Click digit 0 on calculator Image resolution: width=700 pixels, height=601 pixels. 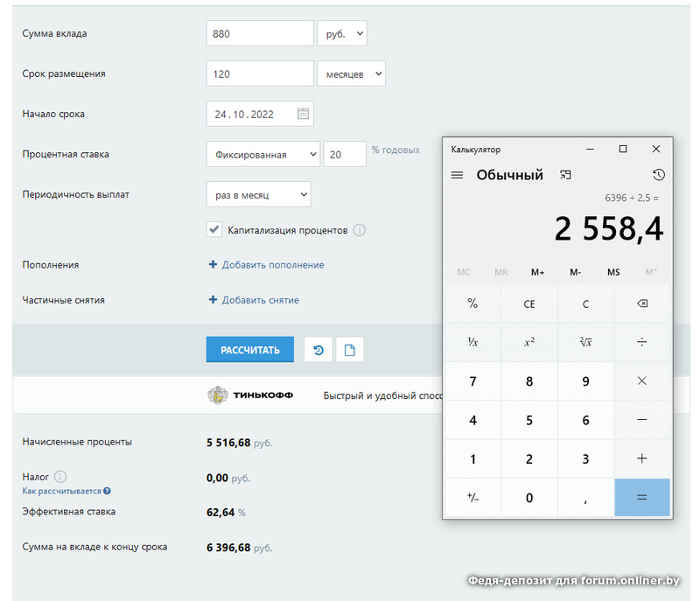(x=529, y=498)
